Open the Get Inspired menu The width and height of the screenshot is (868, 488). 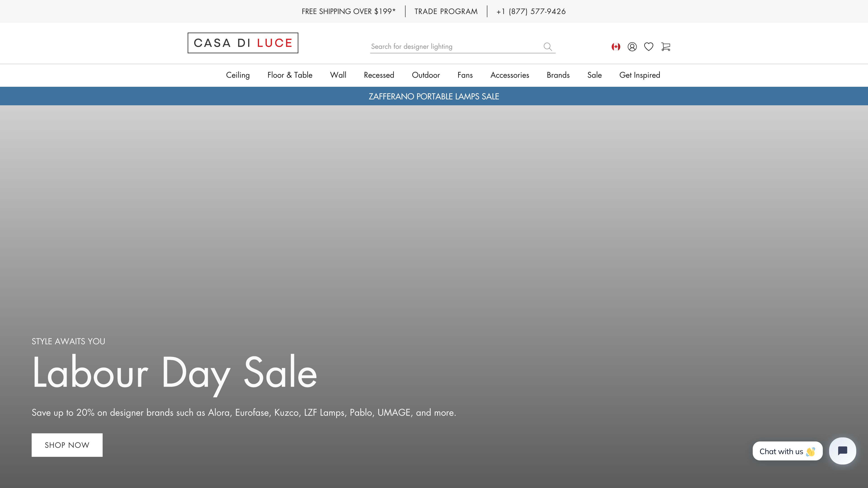click(x=639, y=75)
